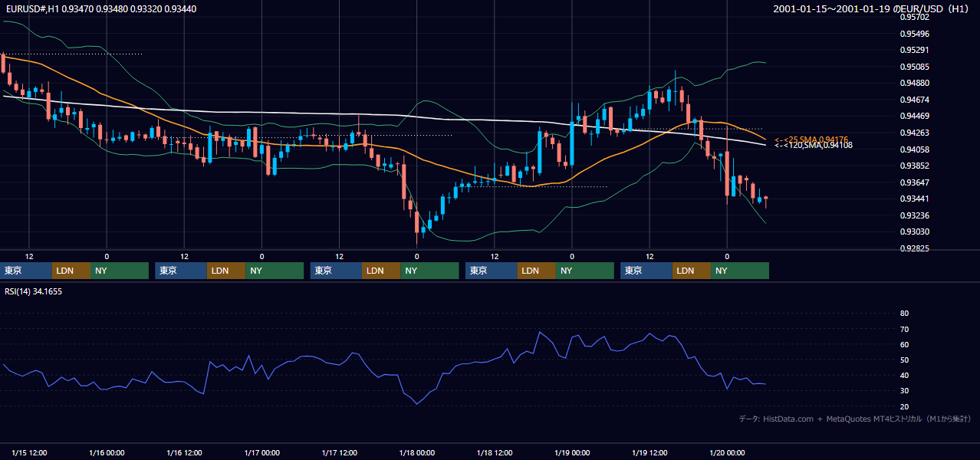The height and width of the screenshot is (460, 980).
Task: Click price axis value 0.95702
Action: click(913, 17)
